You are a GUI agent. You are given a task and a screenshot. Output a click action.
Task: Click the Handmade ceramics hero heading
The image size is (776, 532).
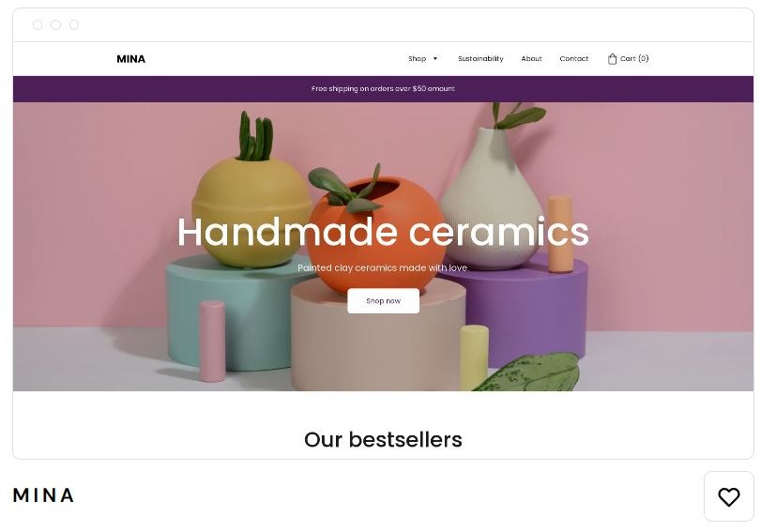(x=383, y=232)
